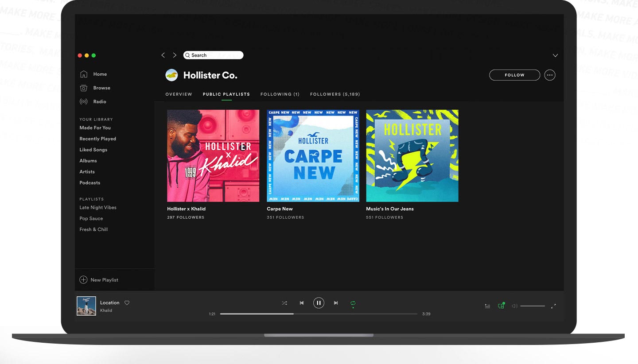Pause the current track
Screen dimensions: 638x364
[x=319, y=303]
